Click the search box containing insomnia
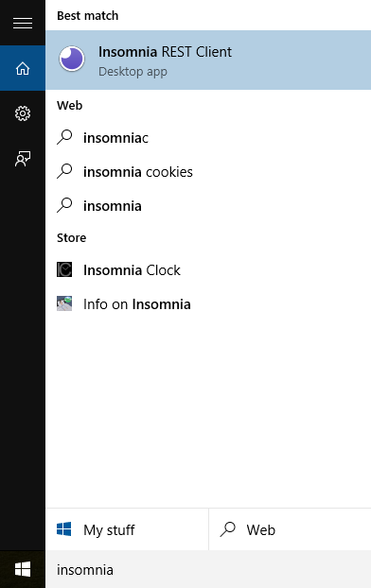Viewport: 371px width, 588px height. click(x=208, y=570)
